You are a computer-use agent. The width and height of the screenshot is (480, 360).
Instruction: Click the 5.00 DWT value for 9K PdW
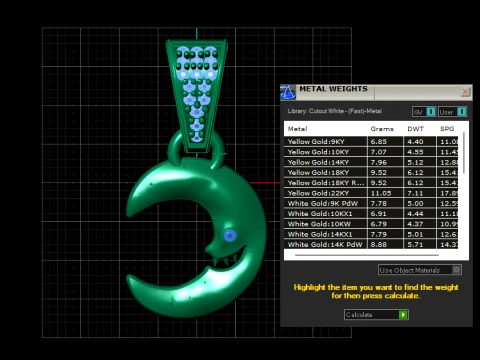click(x=415, y=204)
